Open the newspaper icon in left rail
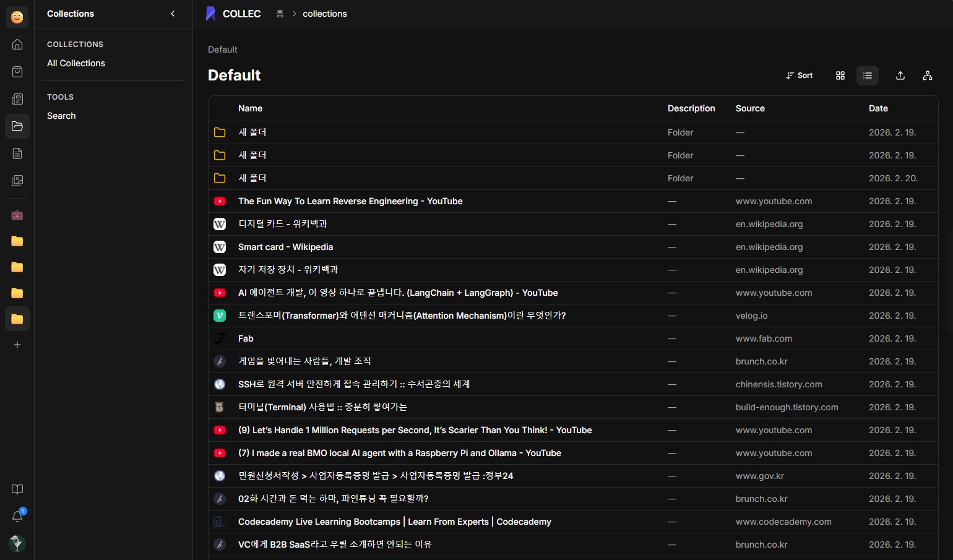The width and height of the screenshot is (953, 560). [17, 99]
